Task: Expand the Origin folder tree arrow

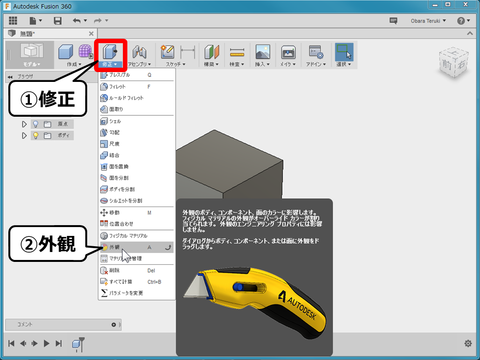Action: pyautogui.click(x=24, y=124)
